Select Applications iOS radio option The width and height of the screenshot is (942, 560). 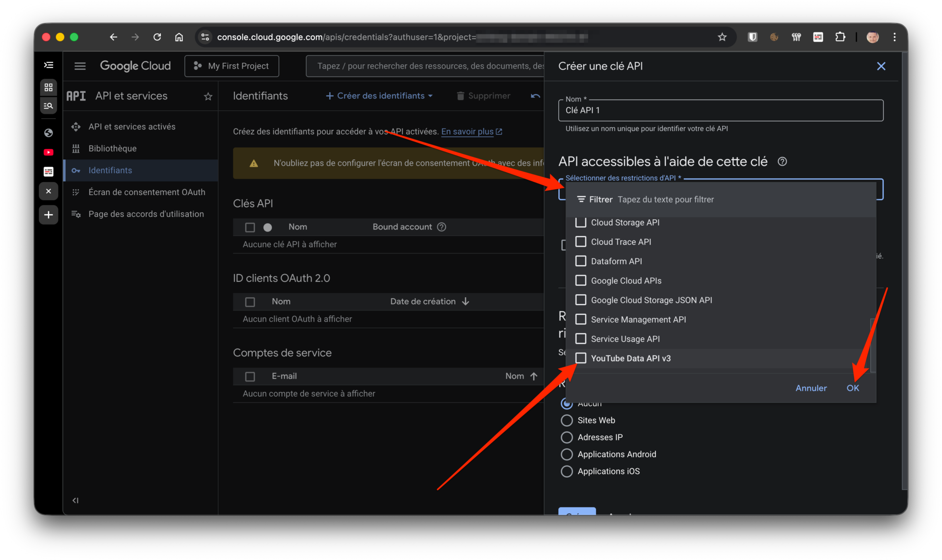pos(567,472)
